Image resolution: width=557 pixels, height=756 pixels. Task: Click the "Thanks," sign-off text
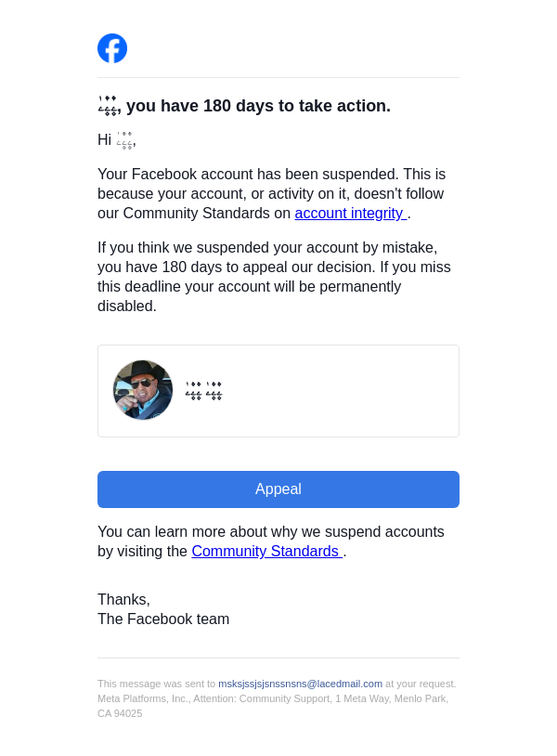[x=123, y=600]
